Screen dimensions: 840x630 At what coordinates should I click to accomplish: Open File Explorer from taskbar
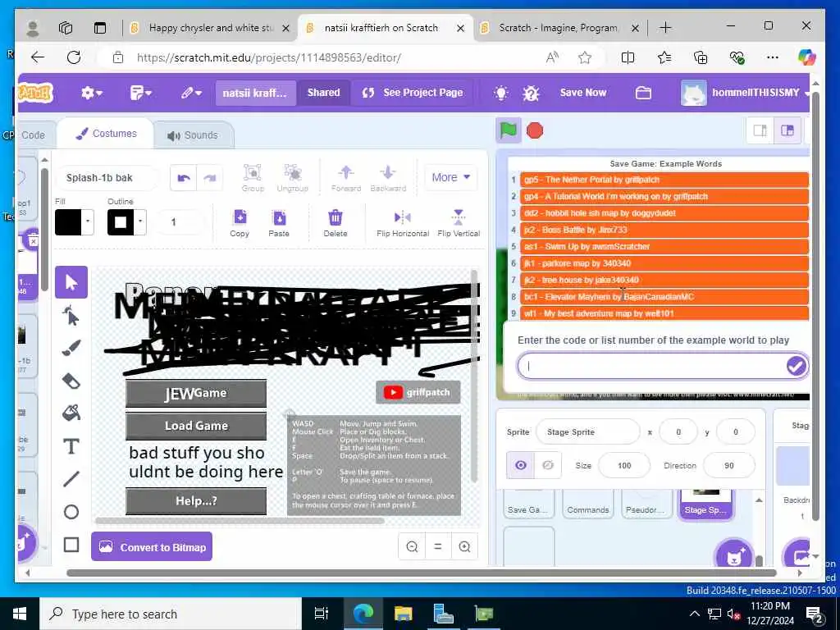point(404,614)
